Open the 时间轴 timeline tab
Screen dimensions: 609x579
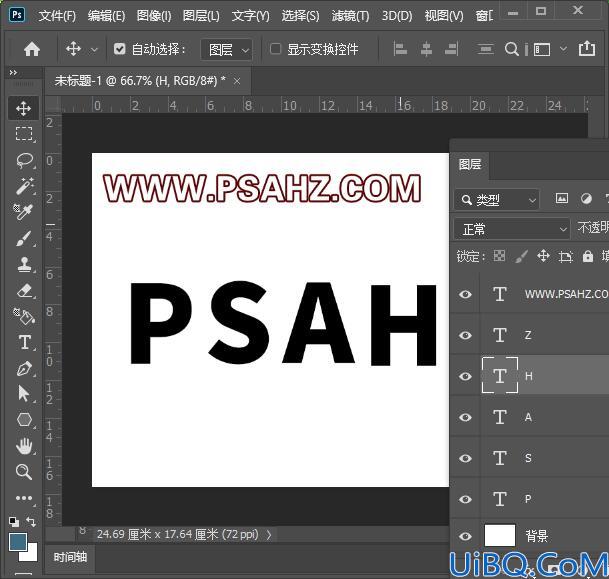[70, 558]
